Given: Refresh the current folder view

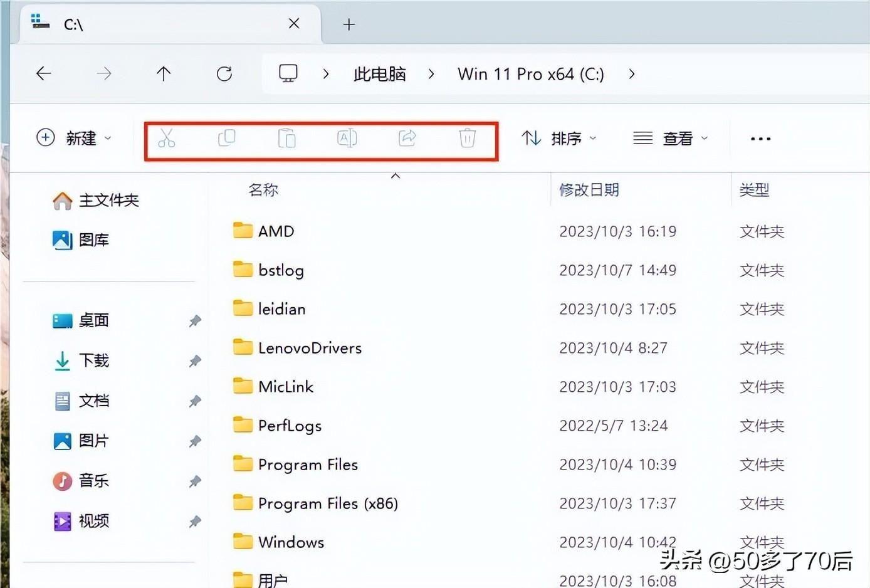Looking at the screenshot, I should [224, 73].
